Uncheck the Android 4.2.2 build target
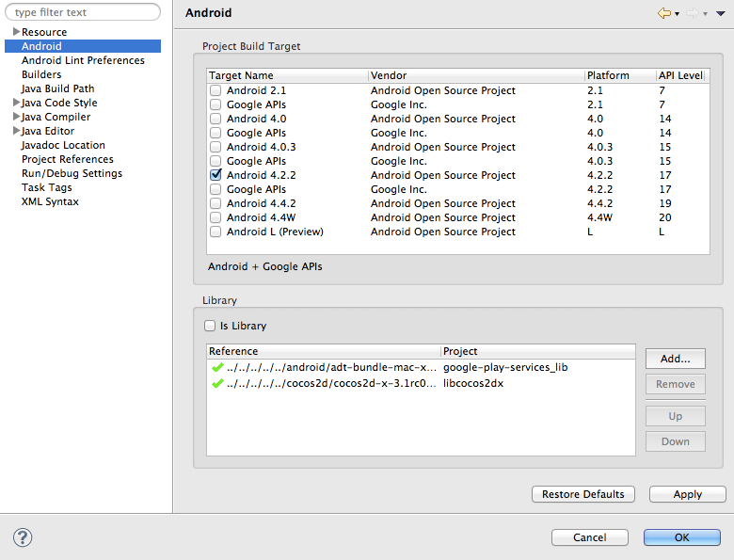 point(215,175)
